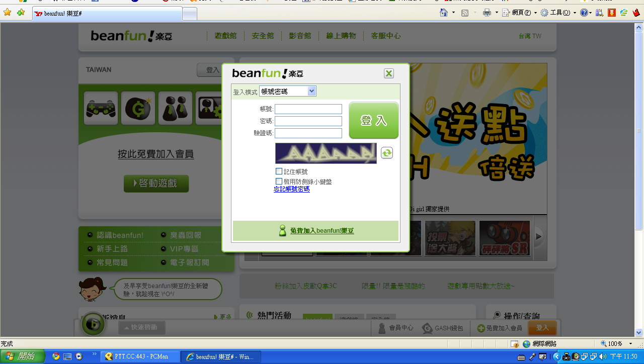Screen dimensions: 644x364
Task: Click 按此免費加入會員 link
Action: tap(155, 154)
